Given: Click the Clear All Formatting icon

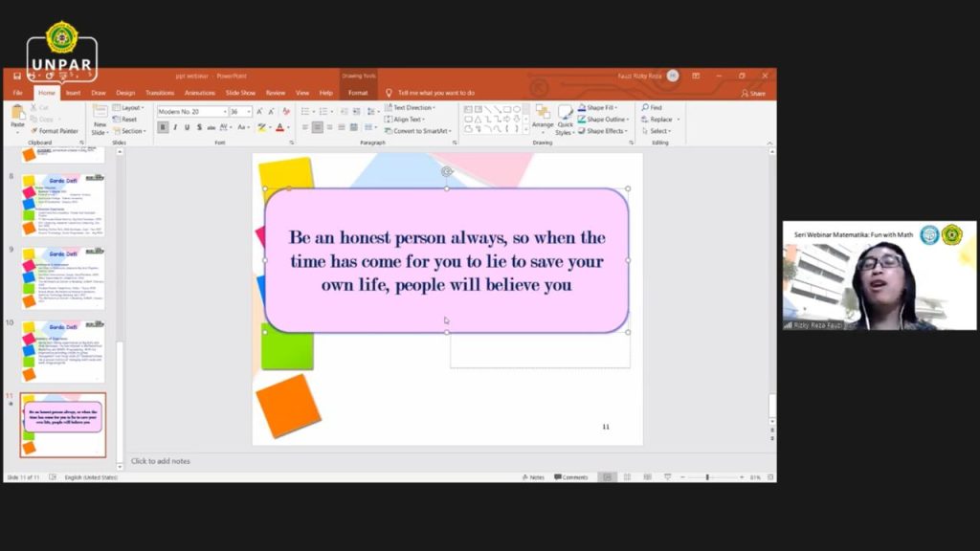Looking at the screenshot, I should point(285,112).
